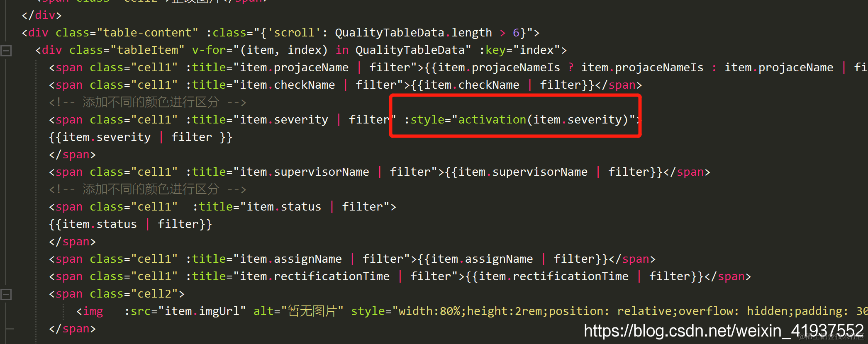
Task: Click 'item.assignName' in the title attribute
Action: [290, 259]
